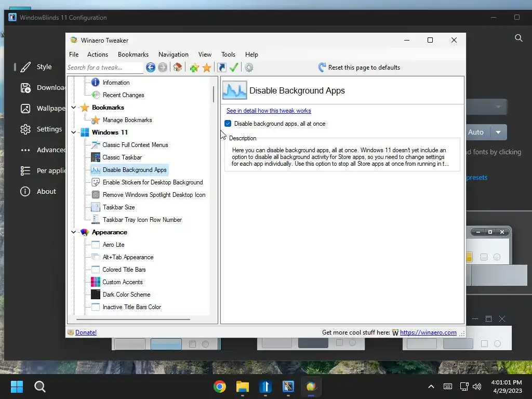This screenshot has width=532, height=399.
Task: Select Aero Lite under Appearance
Action: pyautogui.click(x=113, y=245)
